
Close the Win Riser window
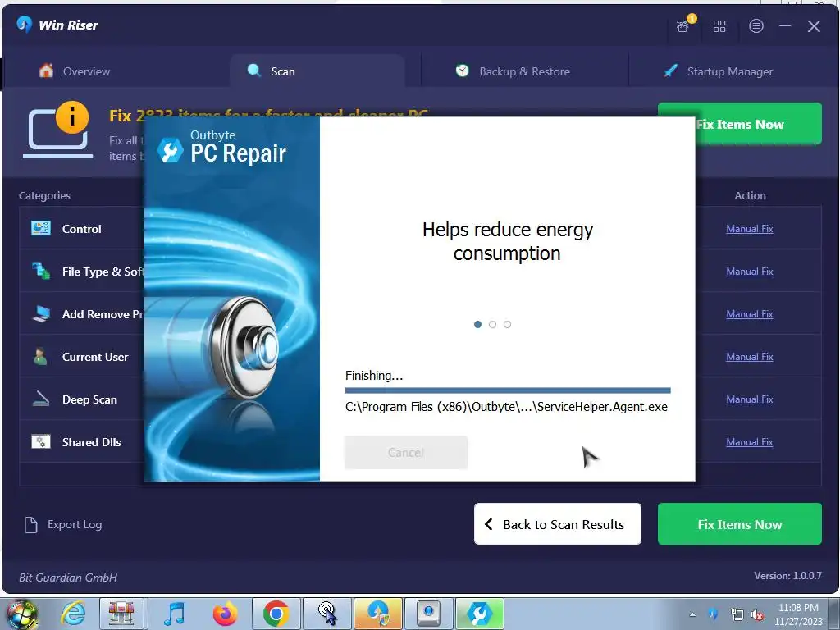point(814,25)
